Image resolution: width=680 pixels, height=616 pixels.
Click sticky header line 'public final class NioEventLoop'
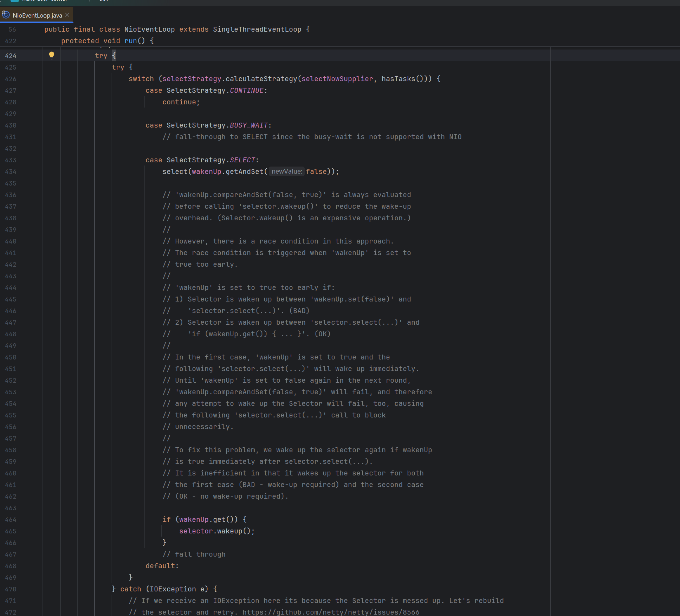(177, 29)
